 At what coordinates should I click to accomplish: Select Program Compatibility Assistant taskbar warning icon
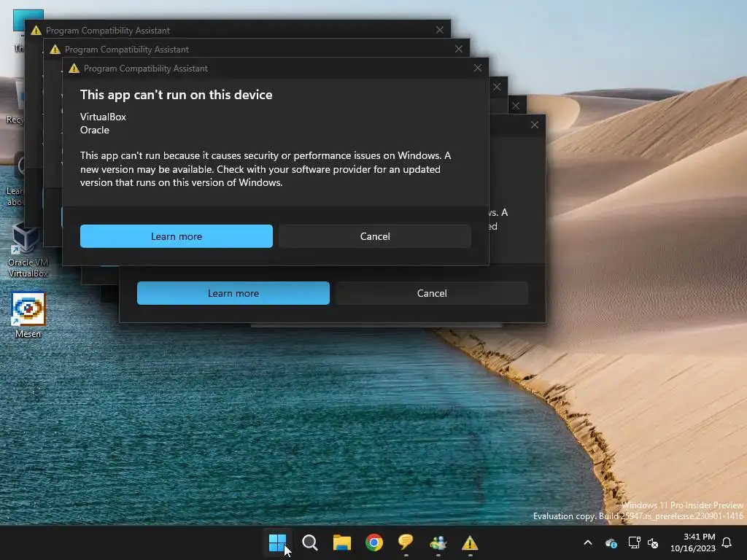tap(470, 542)
